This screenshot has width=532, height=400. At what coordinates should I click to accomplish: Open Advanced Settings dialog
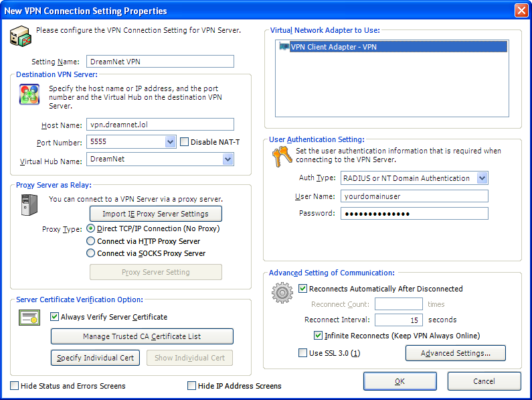click(x=456, y=353)
